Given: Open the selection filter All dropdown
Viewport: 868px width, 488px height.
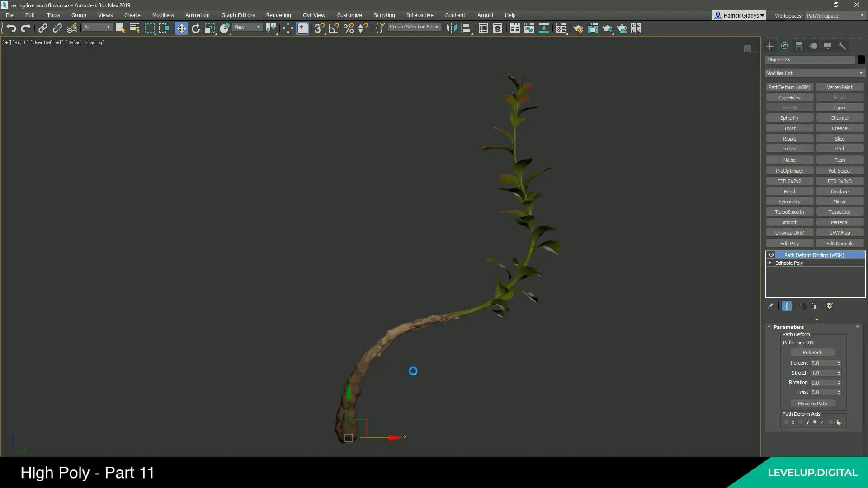Looking at the screenshot, I should [x=97, y=28].
